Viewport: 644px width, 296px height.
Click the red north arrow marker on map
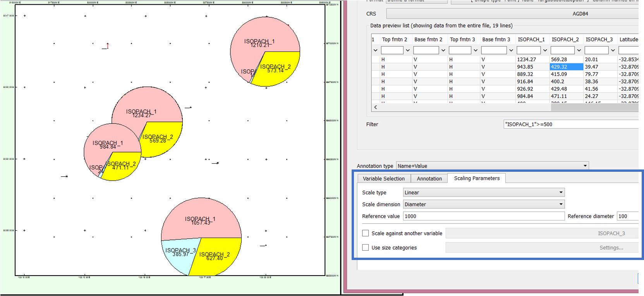107,46
